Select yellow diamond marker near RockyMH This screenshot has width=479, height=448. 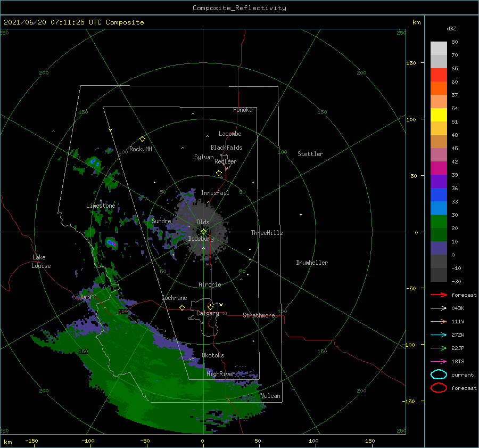coord(142,139)
